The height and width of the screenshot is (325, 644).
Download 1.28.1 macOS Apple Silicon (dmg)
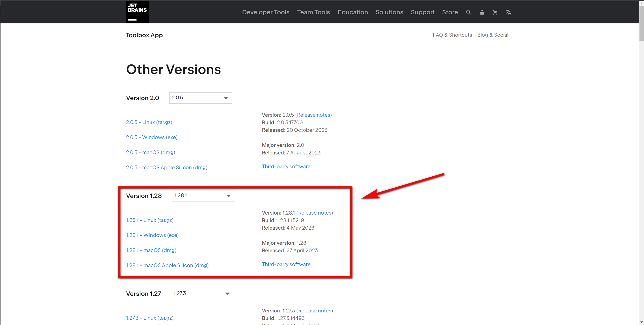click(x=167, y=265)
